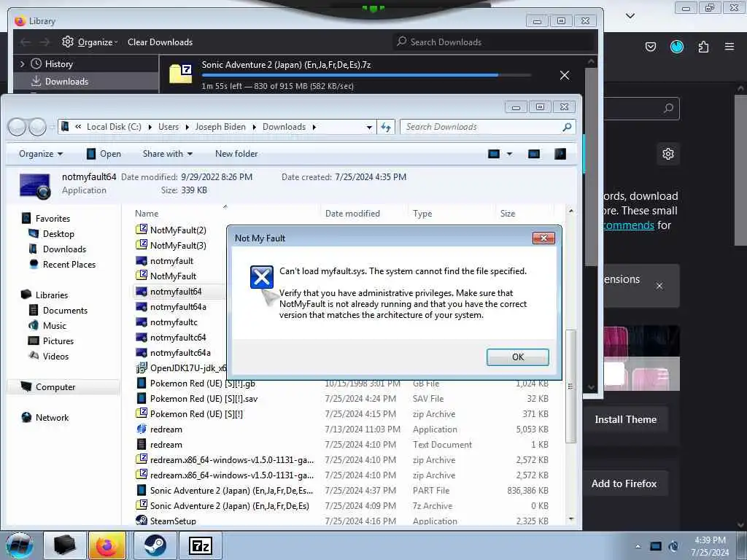
Task: Change the Explorer view icon
Action: pyautogui.click(x=494, y=154)
